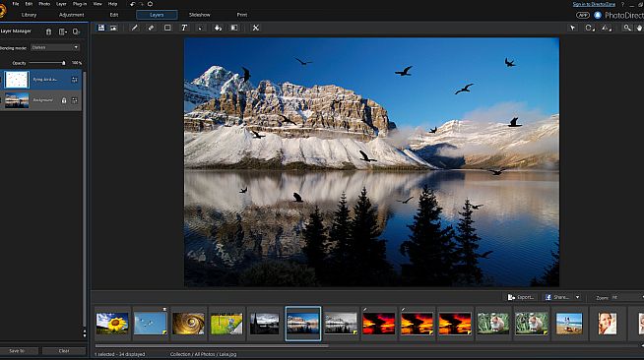Click the Save to button
This screenshot has width=644, height=360.
(18, 351)
